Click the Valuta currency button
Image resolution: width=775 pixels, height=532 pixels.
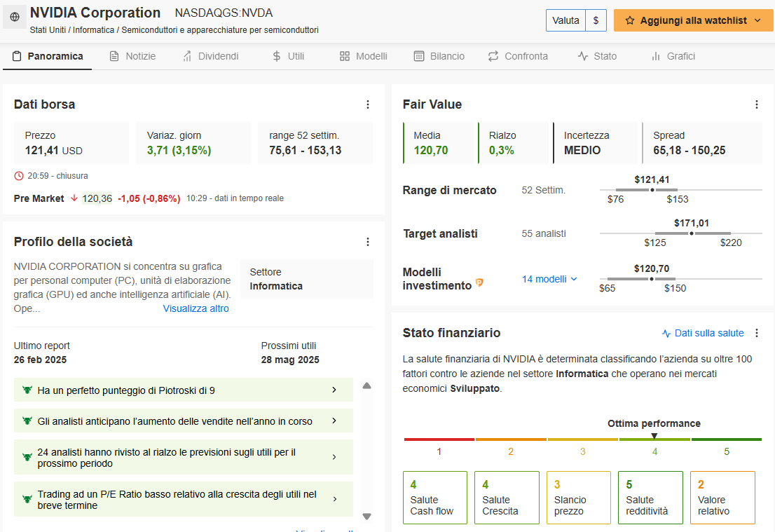click(565, 21)
